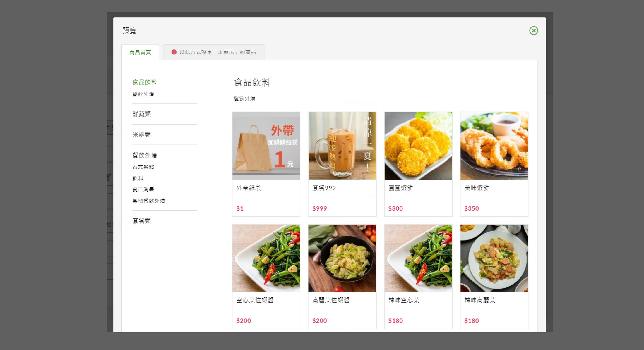Viewport: 644px width, 350px height.
Task: Open 辣味高麗菜 product image
Action: click(x=494, y=258)
